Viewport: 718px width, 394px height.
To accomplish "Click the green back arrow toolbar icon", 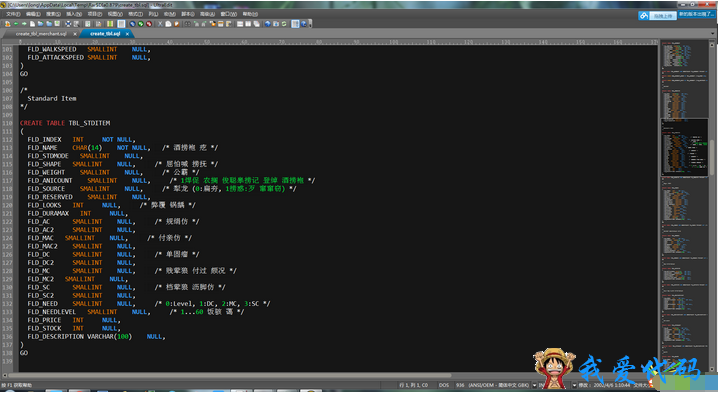I will point(16,24).
